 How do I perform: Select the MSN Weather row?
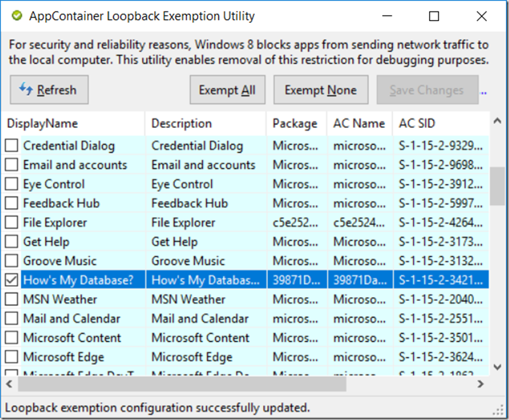pos(245,299)
